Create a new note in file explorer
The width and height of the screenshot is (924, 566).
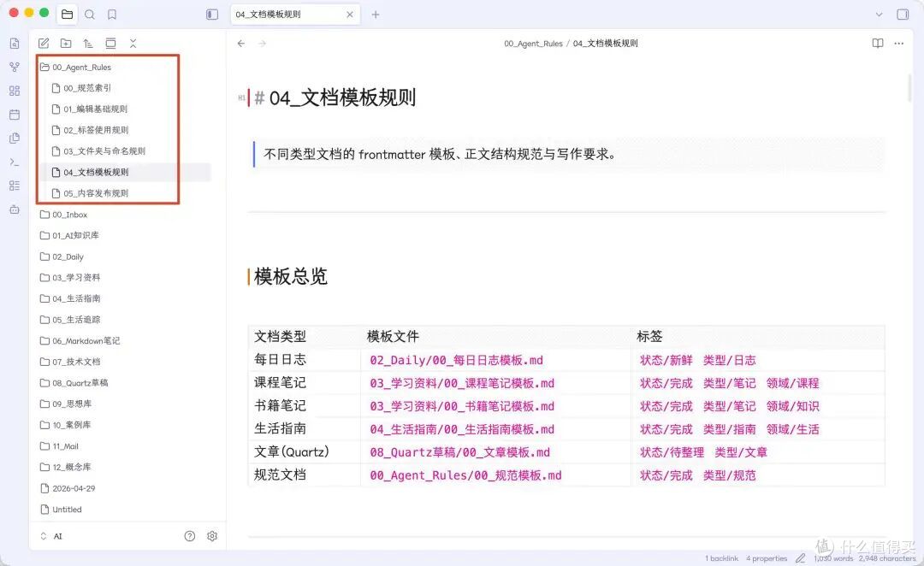click(44, 43)
